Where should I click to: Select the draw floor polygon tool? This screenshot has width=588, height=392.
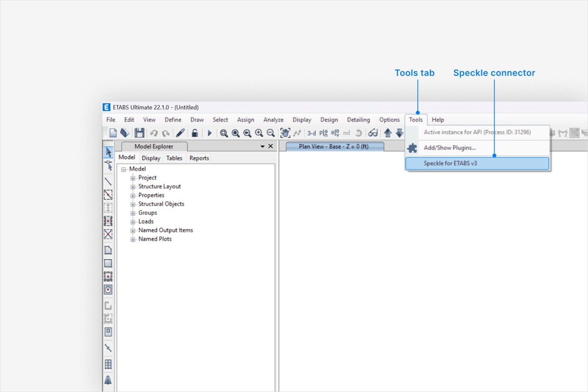tap(108, 250)
